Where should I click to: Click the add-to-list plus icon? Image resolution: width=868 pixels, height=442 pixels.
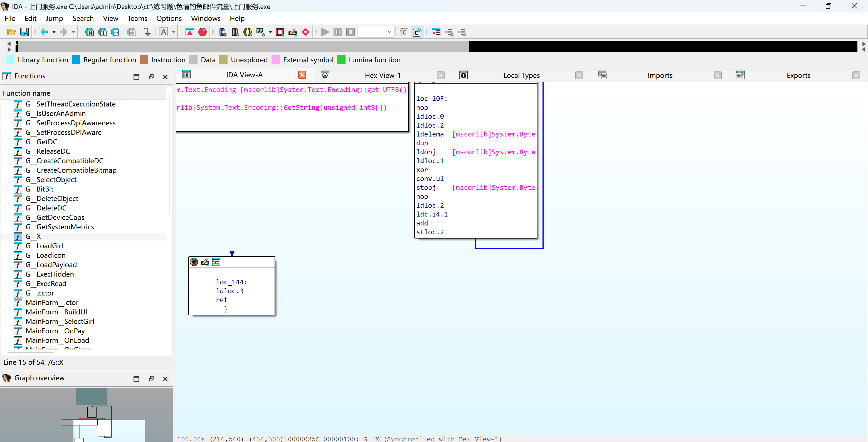pyautogui.click(x=449, y=32)
